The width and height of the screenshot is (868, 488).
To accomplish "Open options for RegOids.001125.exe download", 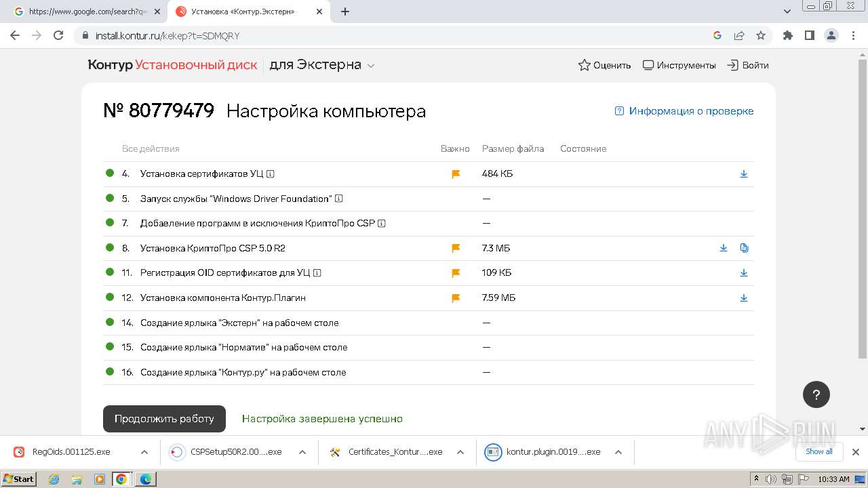I will coord(144,452).
